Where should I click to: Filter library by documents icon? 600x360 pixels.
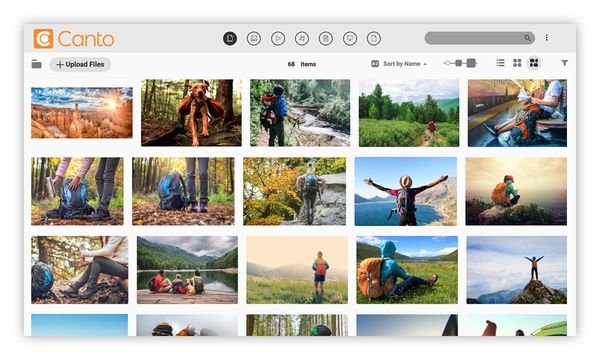pyautogui.click(x=326, y=38)
